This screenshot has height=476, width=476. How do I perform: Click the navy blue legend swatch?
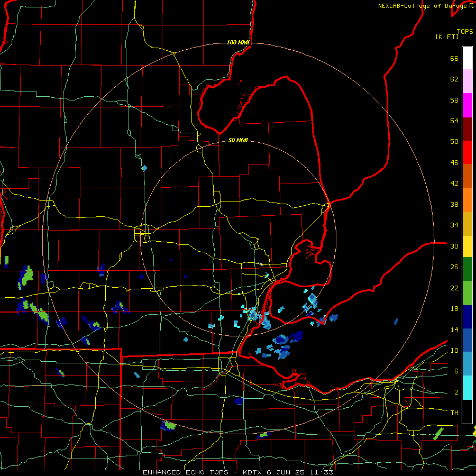coord(467,317)
